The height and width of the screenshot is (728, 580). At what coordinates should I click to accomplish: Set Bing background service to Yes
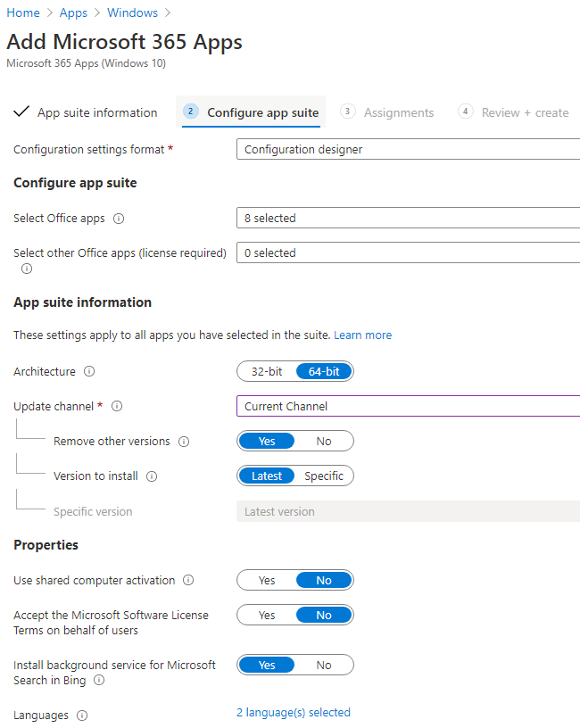(267, 665)
